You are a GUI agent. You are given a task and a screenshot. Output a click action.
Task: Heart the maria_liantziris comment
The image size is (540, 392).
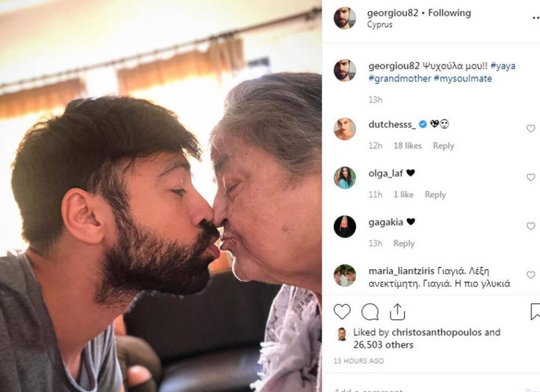pyautogui.click(x=531, y=275)
